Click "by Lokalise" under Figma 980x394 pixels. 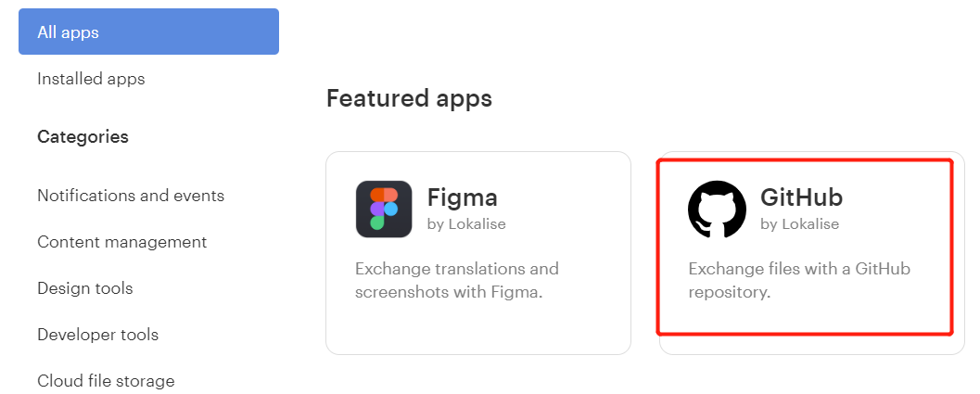coord(466,223)
